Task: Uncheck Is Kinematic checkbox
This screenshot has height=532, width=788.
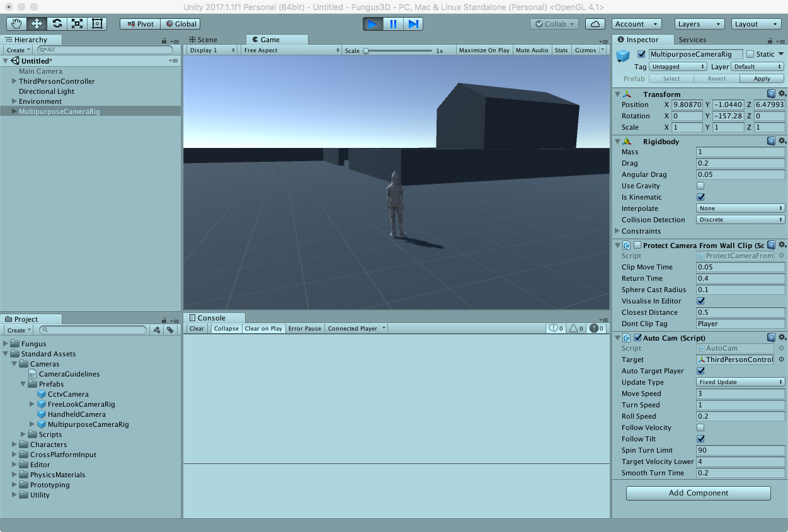Action: click(700, 197)
